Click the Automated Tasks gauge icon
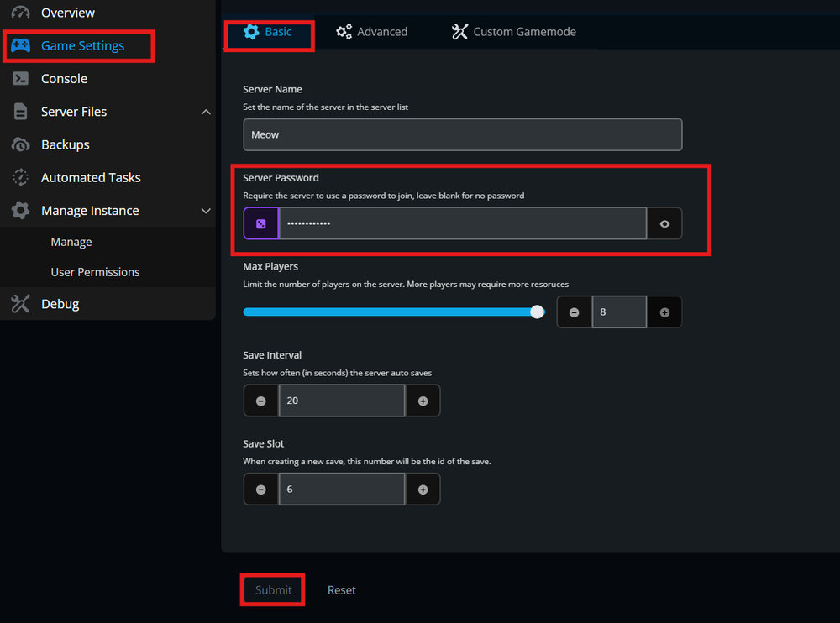Image resolution: width=840 pixels, height=623 pixels. [20, 177]
